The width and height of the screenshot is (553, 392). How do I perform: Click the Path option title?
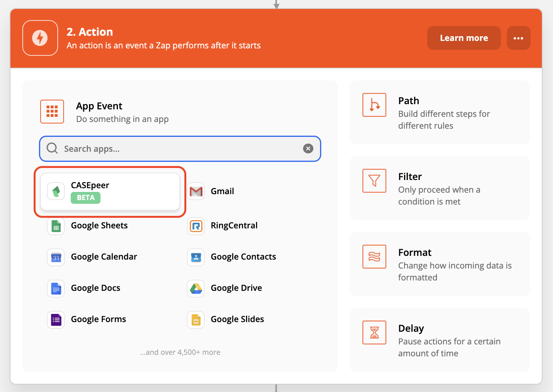pyautogui.click(x=409, y=101)
